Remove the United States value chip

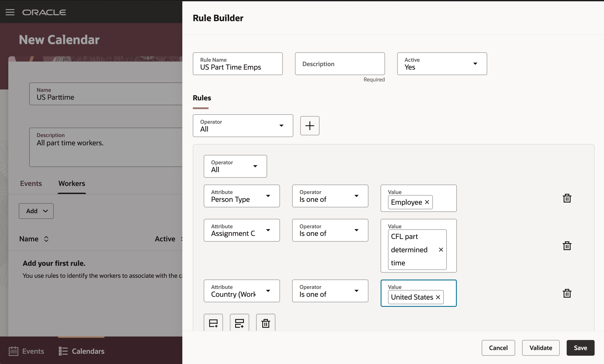[x=438, y=297]
